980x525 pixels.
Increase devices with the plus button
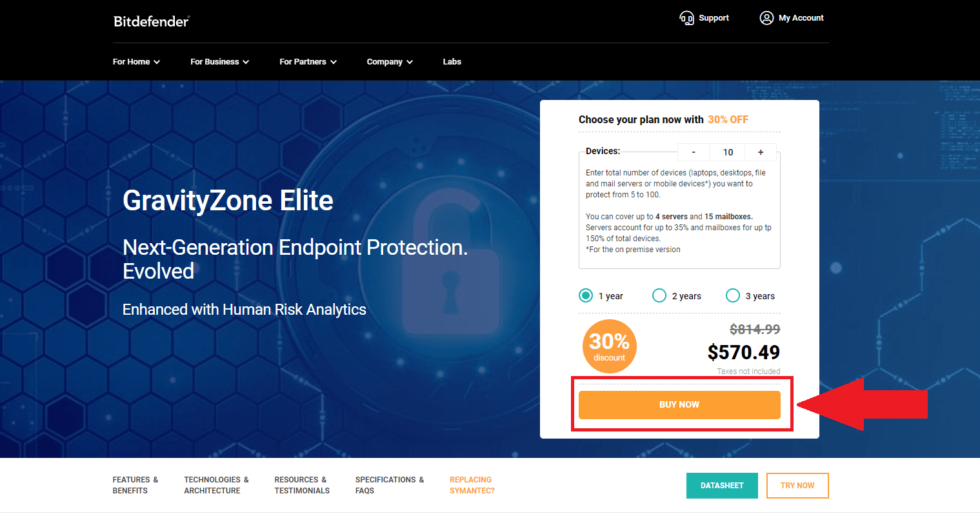(761, 152)
